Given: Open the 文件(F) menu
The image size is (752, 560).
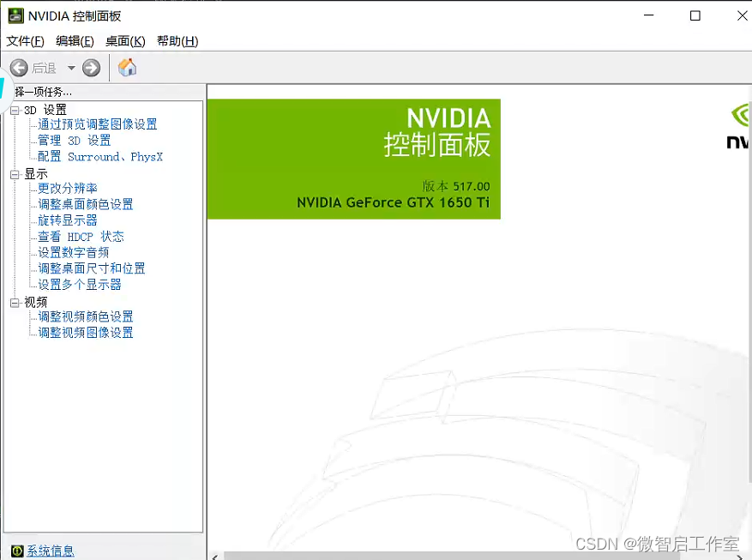Looking at the screenshot, I should tap(26, 41).
